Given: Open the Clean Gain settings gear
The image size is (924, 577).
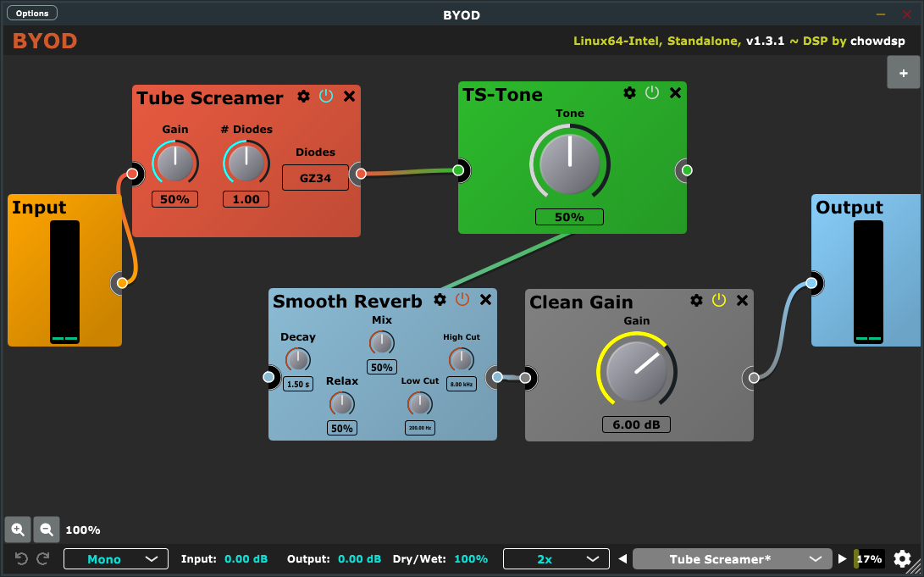Looking at the screenshot, I should 696,301.
